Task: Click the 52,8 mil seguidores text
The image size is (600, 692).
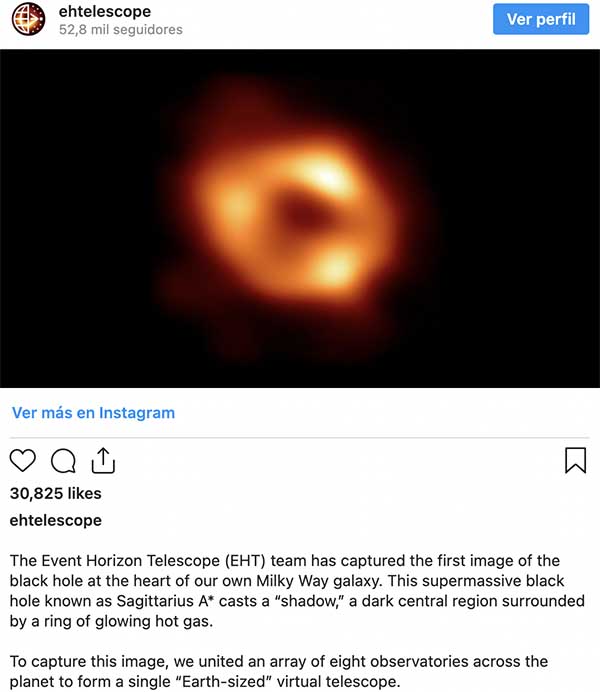Action: point(121,30)
